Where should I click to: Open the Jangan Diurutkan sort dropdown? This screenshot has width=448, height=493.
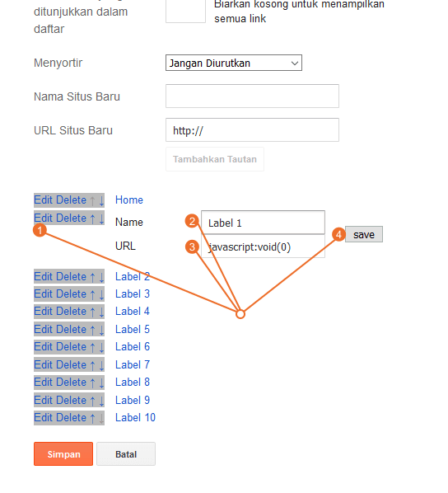(234, 63)
